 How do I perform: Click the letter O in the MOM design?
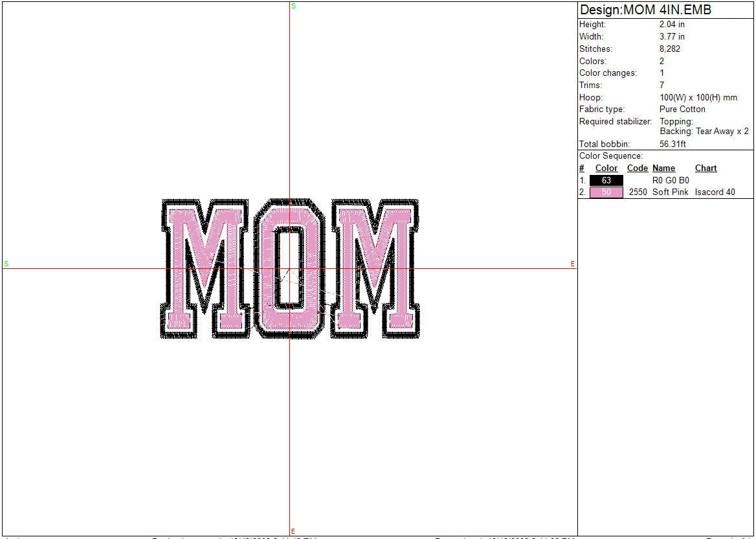point(289,268)
